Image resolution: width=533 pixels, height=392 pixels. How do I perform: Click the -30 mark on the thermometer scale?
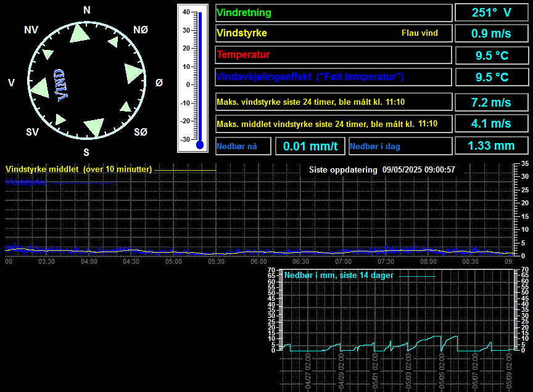(185, 139)
